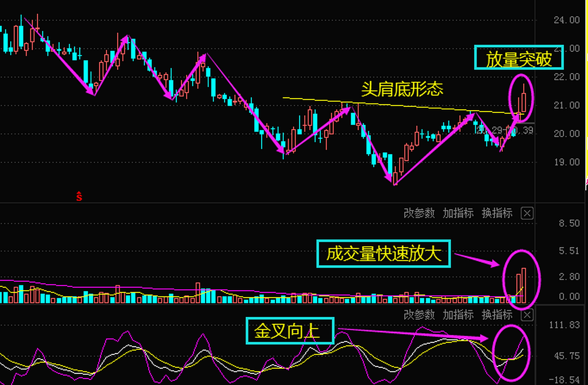Click 加指标 in the bottom oscillator panel

coord(458,315)
